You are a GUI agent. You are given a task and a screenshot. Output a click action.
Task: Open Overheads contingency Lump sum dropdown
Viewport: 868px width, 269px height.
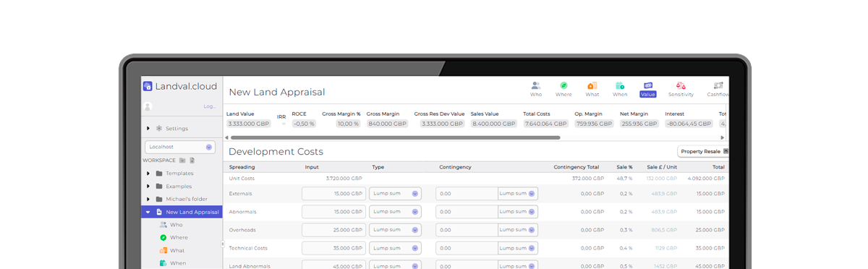point(518,230)
